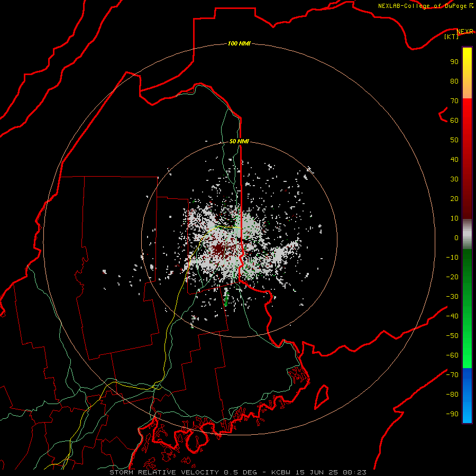Click the -20 knot value on the scale

tap(452, 277)
